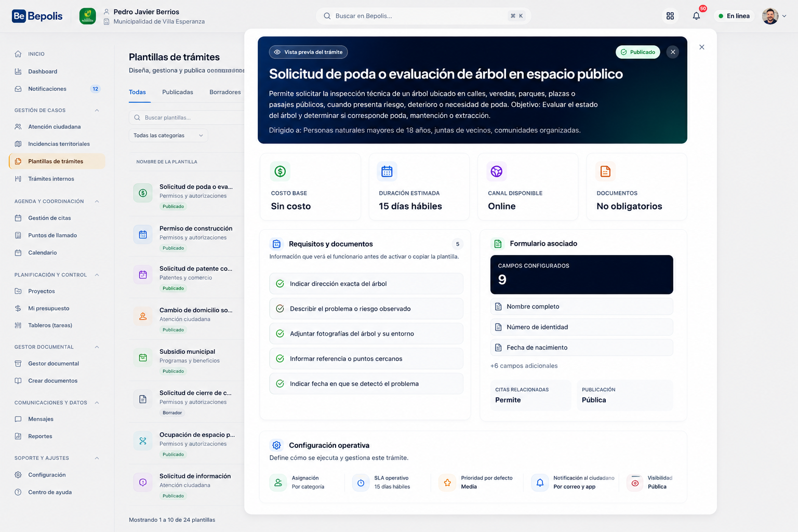Click the En línea status button
The image size is (798, 532).
coord(734,16)
